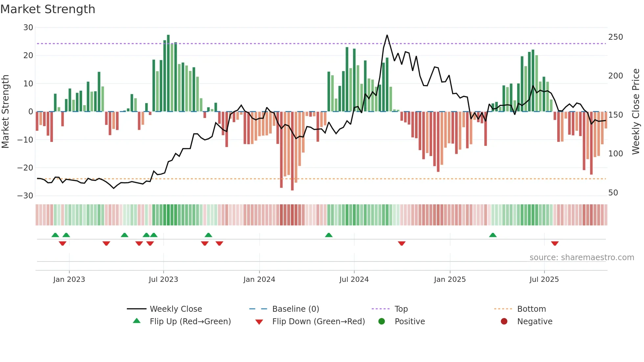This screenshot has width=644, height=362.
Task: Select the Flip Up marker between Jan and Jul 2025
Action: click(x=493, y=235)
